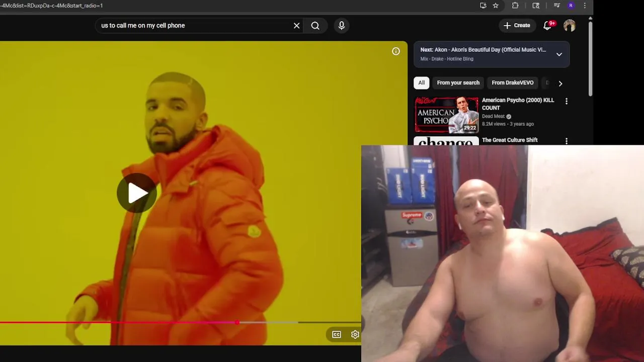Open video settings gear
The height and width of the screenshot is (362, 644).
355,334
